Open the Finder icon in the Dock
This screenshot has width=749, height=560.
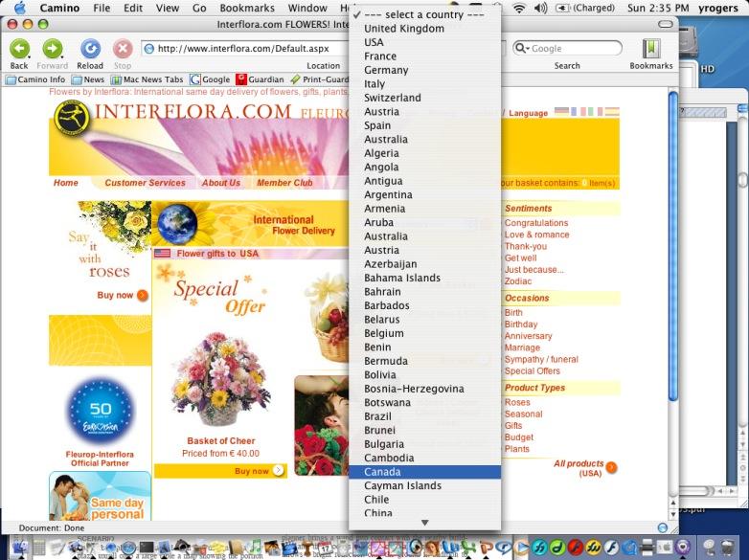[x=20, y=548]
